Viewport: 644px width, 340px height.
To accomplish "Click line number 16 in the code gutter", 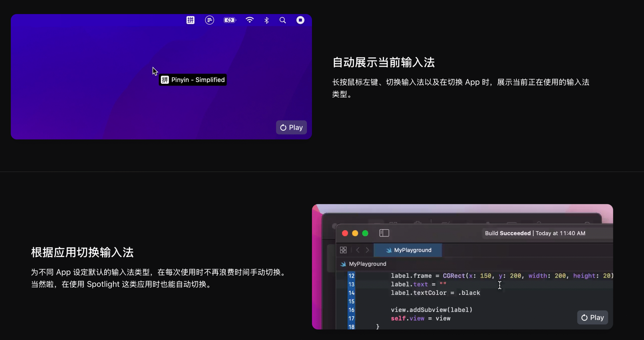I will coord(351,310).
